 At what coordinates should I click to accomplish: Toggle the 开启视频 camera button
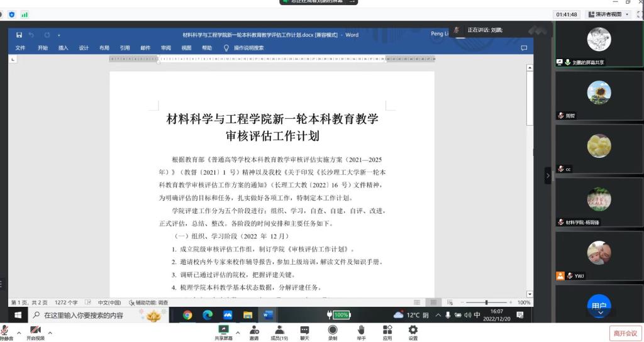pyautogui.click(x=35, y=331)
